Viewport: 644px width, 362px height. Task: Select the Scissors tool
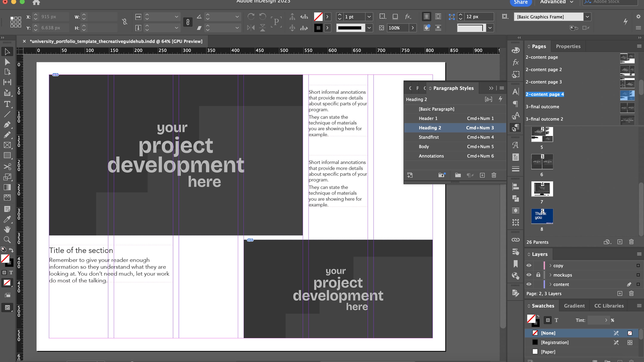coord(7,166)
